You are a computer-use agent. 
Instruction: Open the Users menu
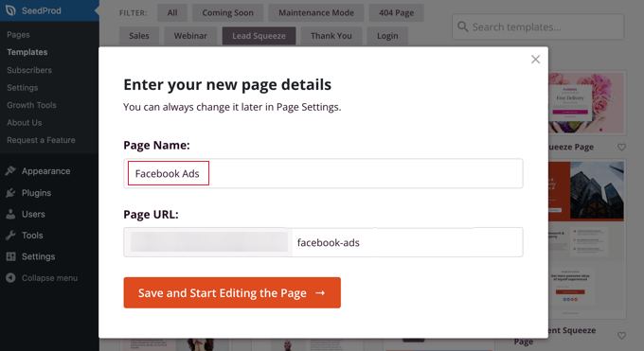click(33, 214)
